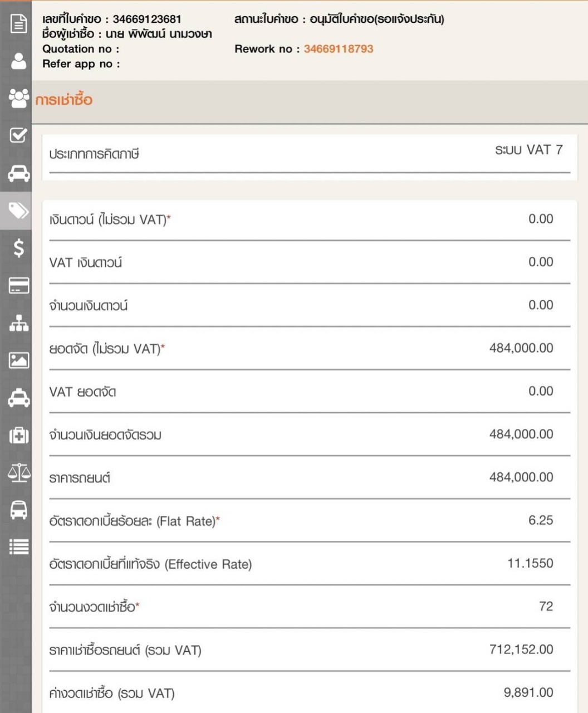This screenshot has width=588, height=713.
Task: Open the dollar sign sidebar icon
Action: [x=18, y=248]
